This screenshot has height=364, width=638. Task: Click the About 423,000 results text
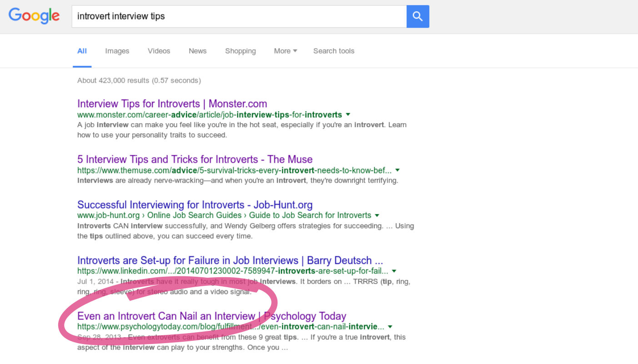point(139,80)
